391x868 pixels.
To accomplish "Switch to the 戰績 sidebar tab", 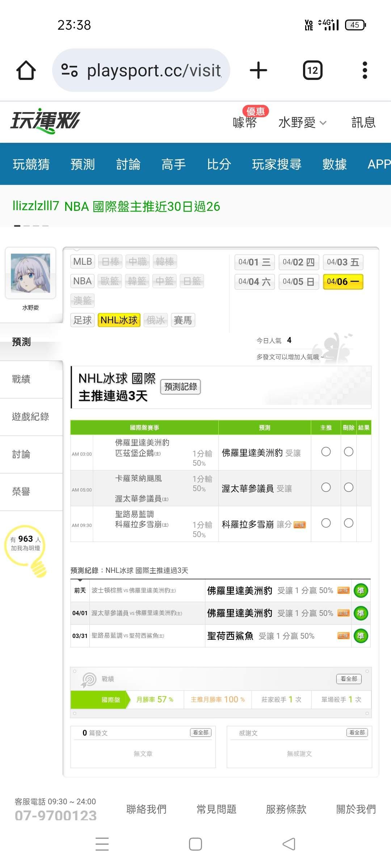I will click(x=22, y=379).
